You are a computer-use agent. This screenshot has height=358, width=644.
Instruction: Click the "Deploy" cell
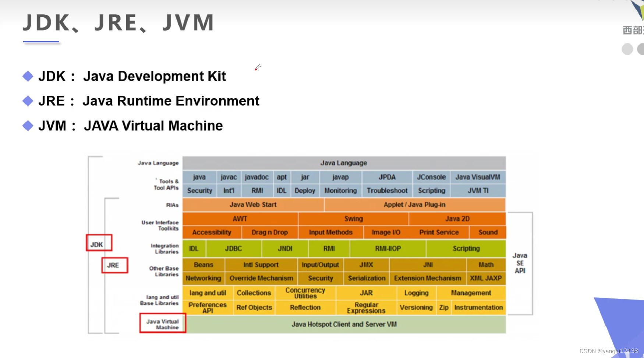tap(305, 191)
